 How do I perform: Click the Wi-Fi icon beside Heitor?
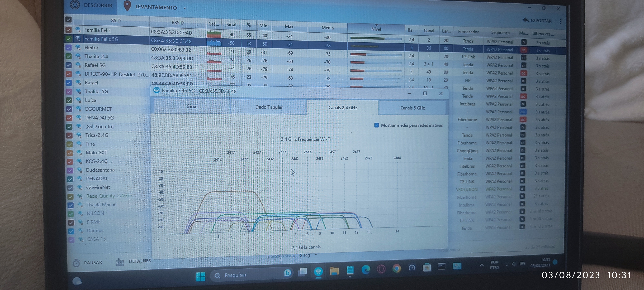point(78,47)
